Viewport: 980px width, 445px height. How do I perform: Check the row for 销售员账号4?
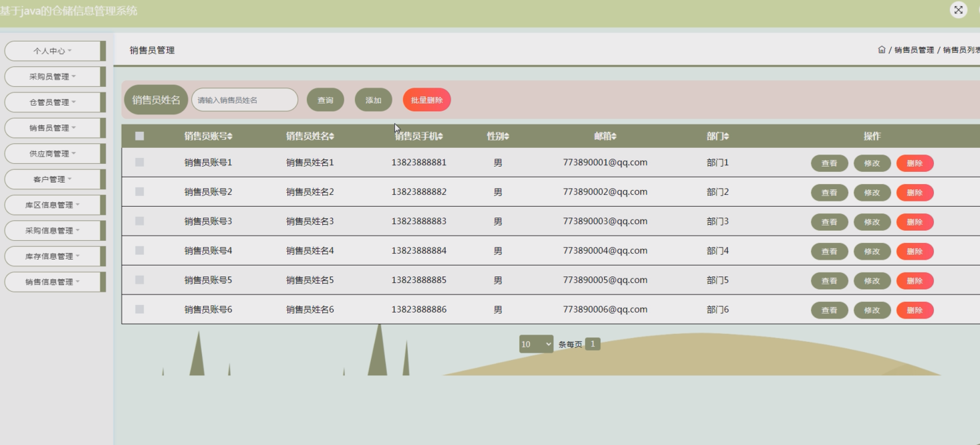tap(140, 250)
